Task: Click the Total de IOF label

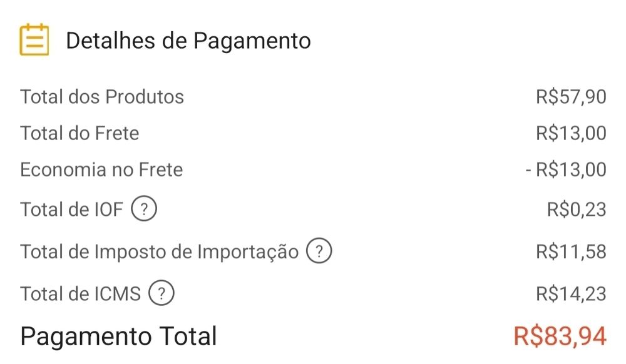Action: click(x=72, y=209)
